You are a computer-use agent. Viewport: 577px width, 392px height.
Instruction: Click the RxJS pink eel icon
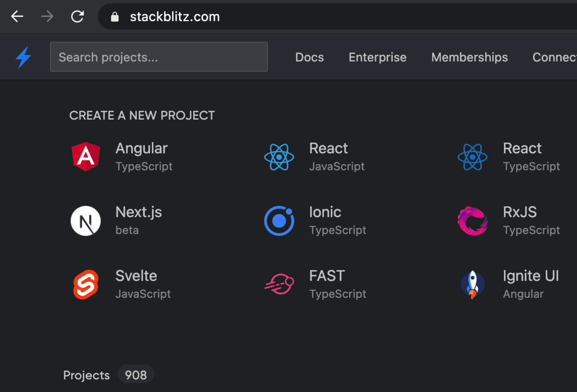point(472,221)
